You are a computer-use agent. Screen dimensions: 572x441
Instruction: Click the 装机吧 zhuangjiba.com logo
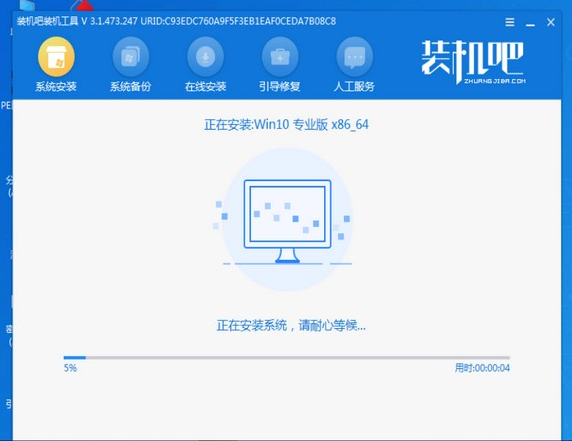473,62
